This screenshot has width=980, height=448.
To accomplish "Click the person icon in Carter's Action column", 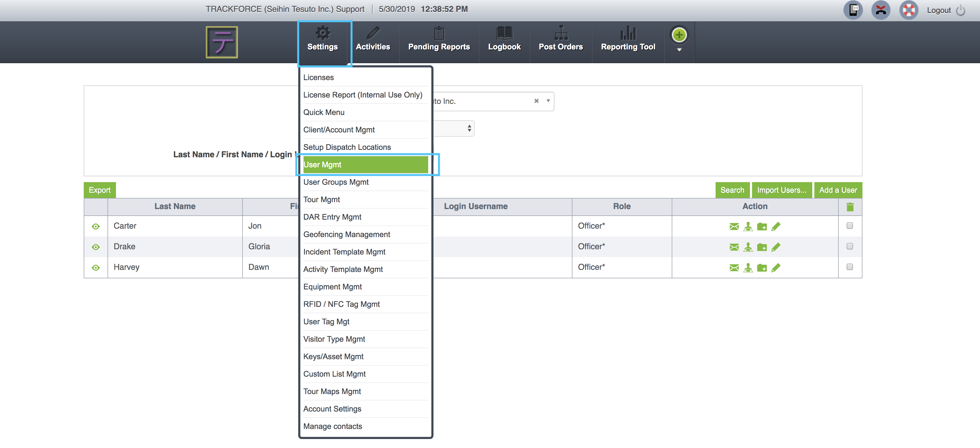I will pos(748,227).
